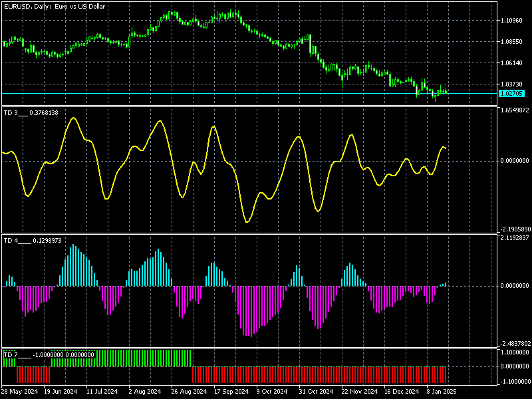Click the 26 Aug 2024 date label
Image resolution: width=532 pixels, height=399 pixels.
coord(189,392)
